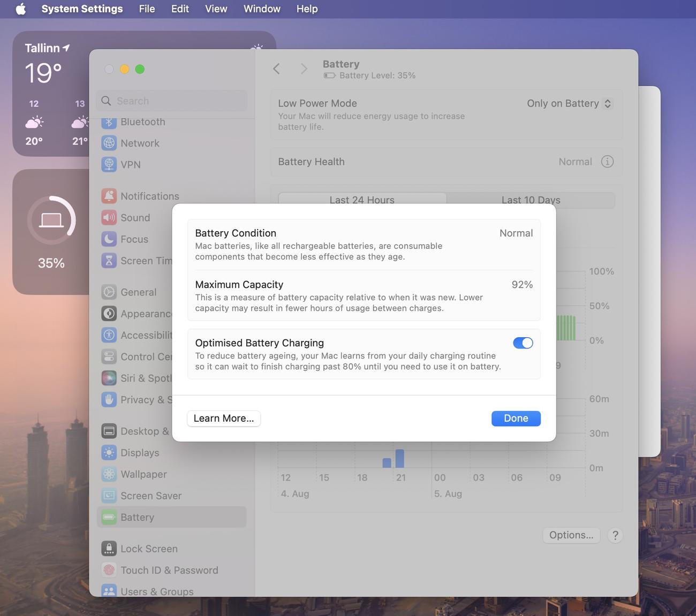Viewport: 696px width, 616px height.
Task: Open the Window menu
Action: (x=262, y=9)
